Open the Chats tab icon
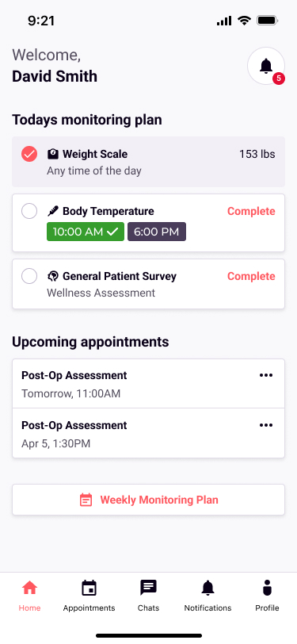297x644 pixels. (148, 588)
